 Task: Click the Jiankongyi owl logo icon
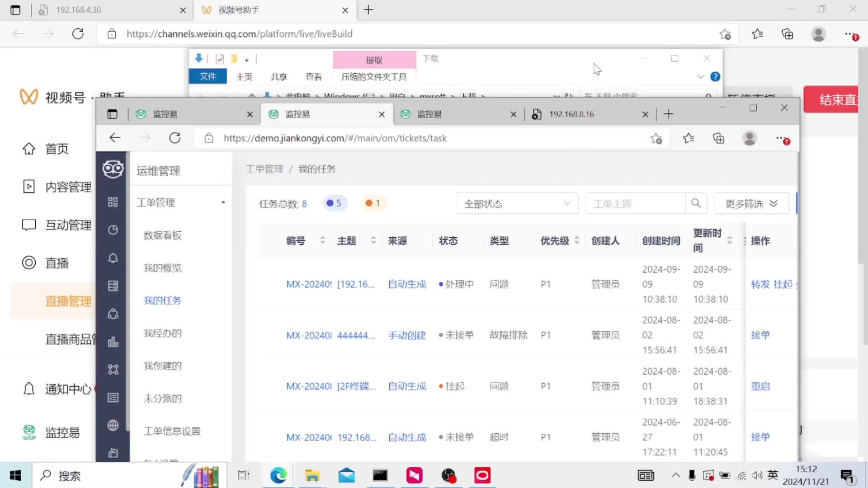113,169
